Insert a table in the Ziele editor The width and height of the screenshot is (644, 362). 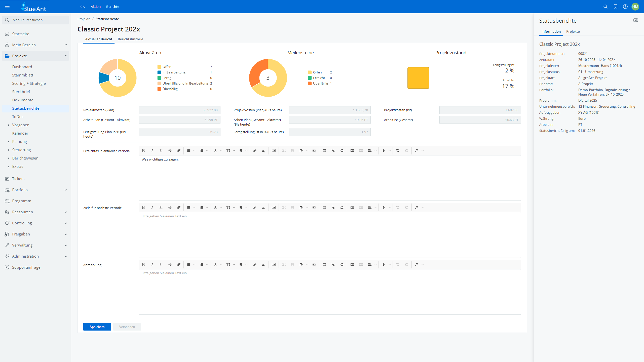point(324,207)
